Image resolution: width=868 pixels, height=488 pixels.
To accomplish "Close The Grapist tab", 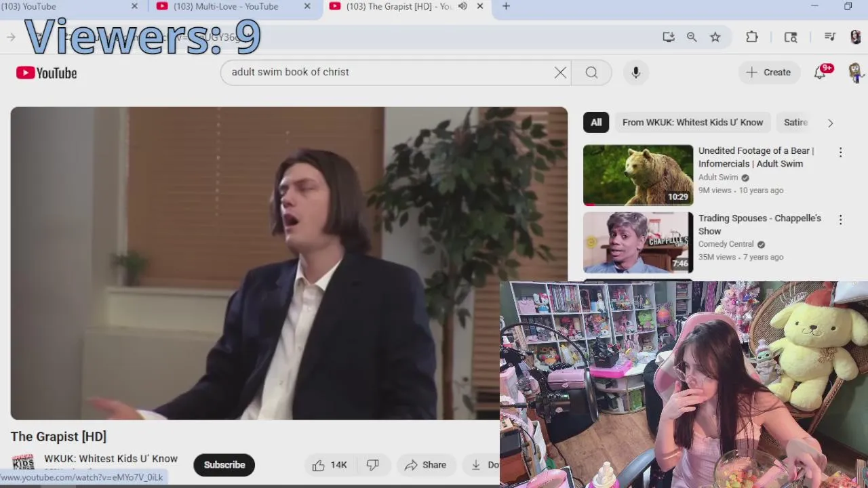I will pyautogui.click(x=480, y=6).
